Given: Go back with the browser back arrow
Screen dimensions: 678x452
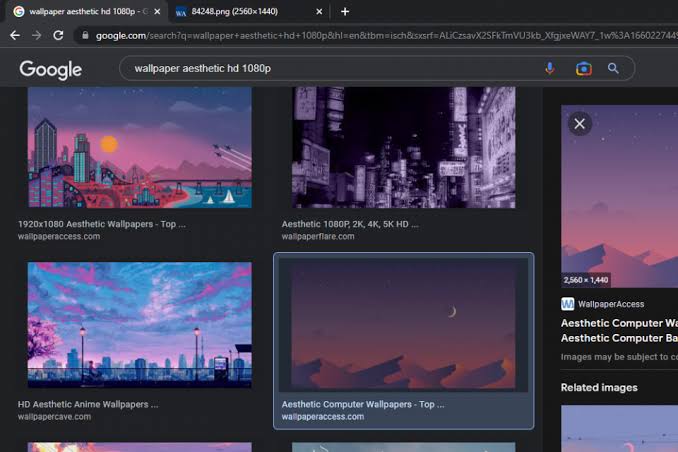Looking at the screenshot, I should point(15,35).
